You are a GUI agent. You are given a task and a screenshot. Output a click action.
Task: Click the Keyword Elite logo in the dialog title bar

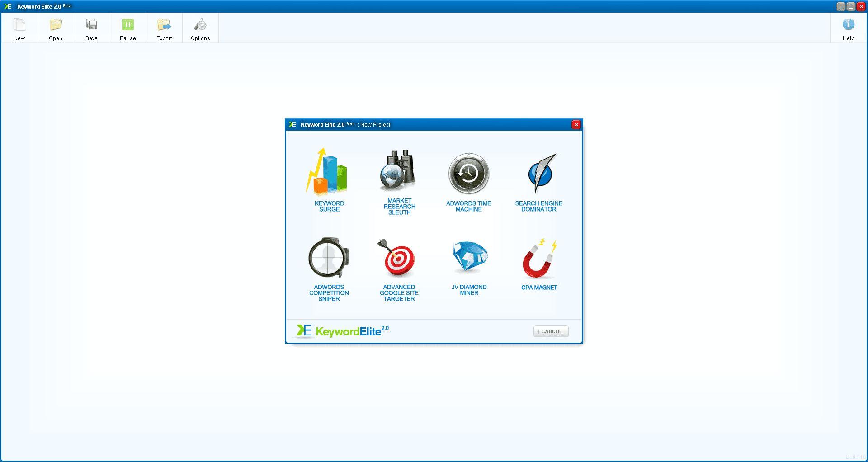pos(292,124)
